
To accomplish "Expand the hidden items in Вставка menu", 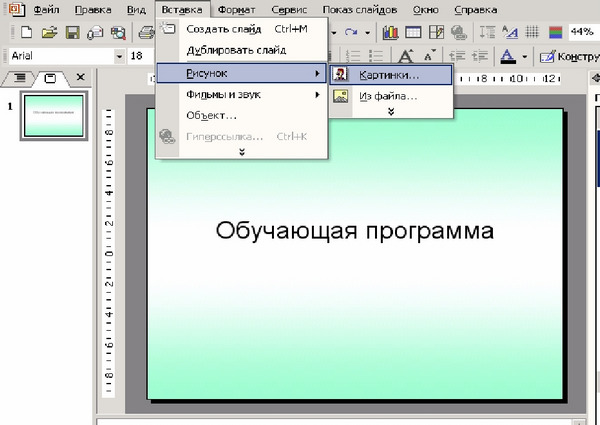I will pyautogui.click(x=241, y=151).
